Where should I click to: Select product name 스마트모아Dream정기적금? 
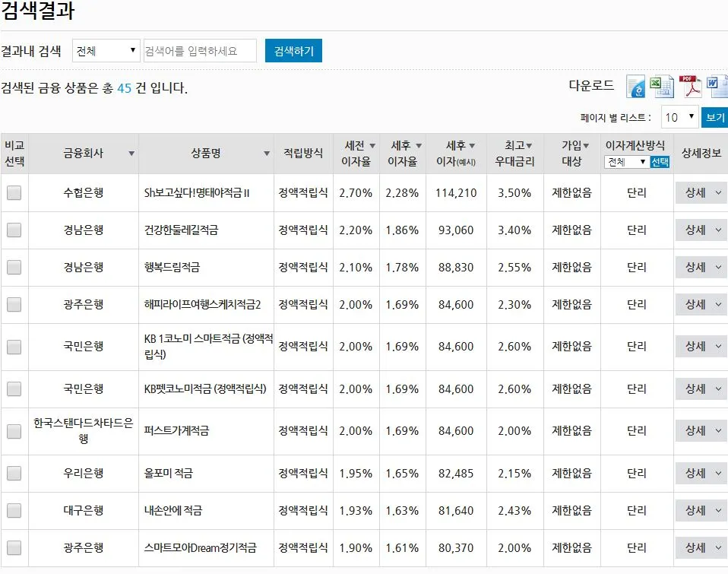click(200, 547)
